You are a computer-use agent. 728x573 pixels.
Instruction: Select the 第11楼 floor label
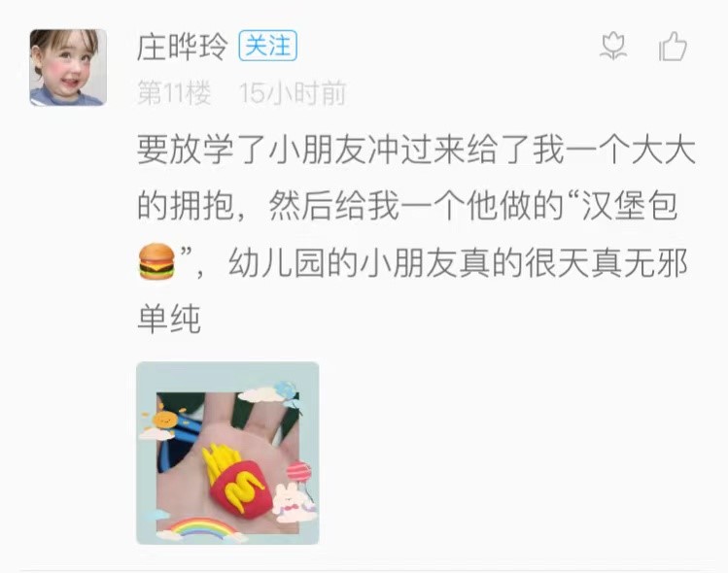pyautogui.click(x=174, y=92)
